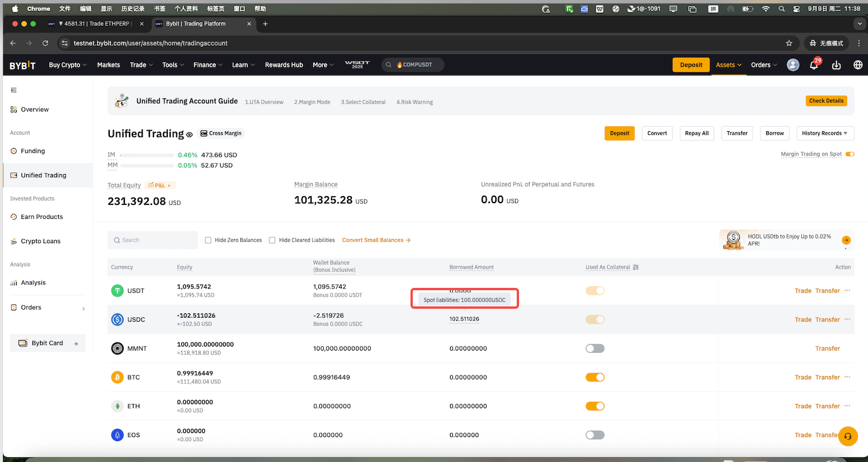Click the download app icon
The height and width of the screenshot is (462, 868).
tap(836, 65)
